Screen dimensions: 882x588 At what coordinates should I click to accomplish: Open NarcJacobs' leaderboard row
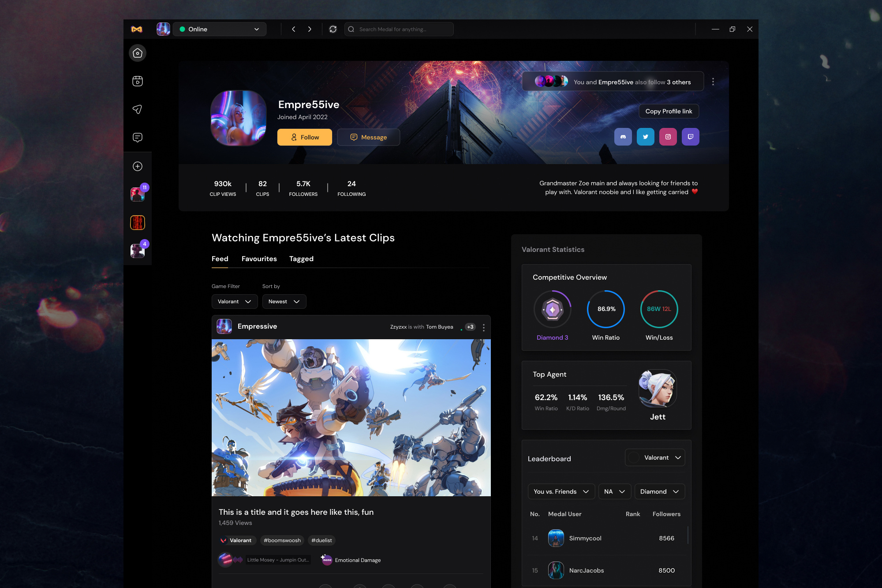(606, 570)
